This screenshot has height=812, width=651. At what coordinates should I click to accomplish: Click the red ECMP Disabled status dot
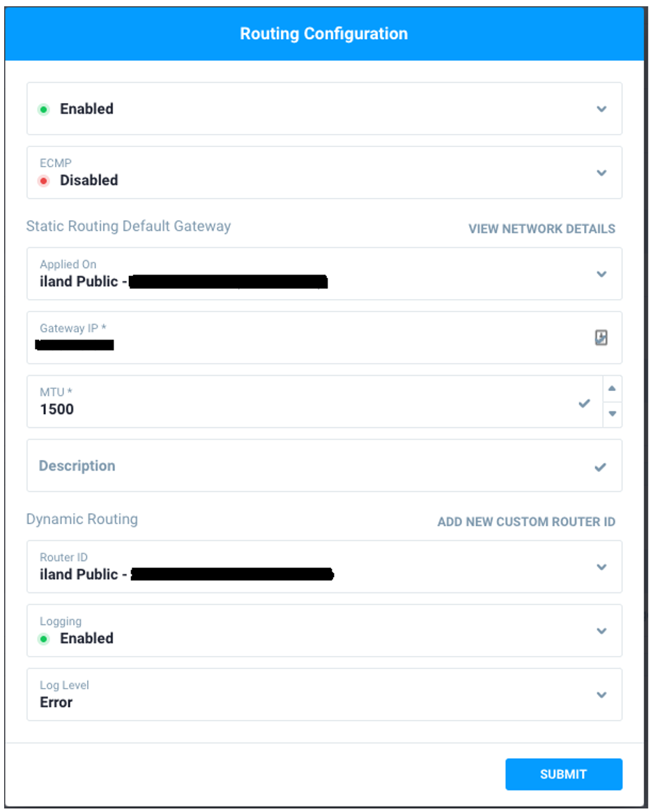coord(44,181)
